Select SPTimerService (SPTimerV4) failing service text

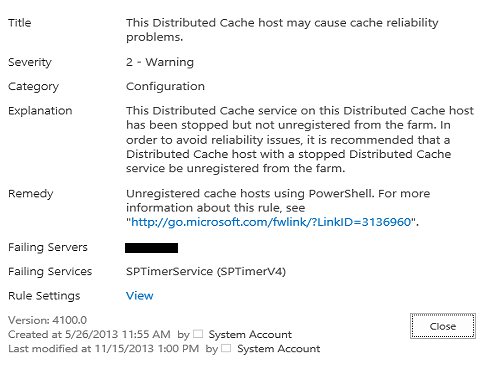tap(206, 271)
